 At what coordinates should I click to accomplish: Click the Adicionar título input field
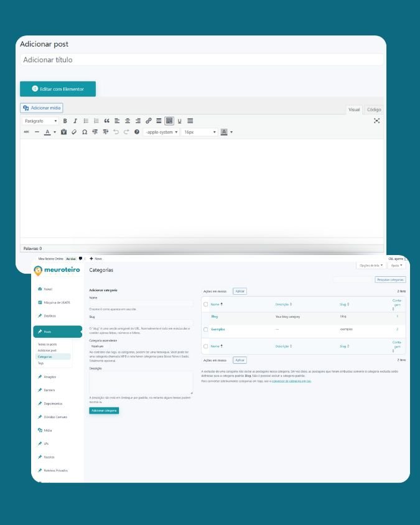click(x=202, y=60)
